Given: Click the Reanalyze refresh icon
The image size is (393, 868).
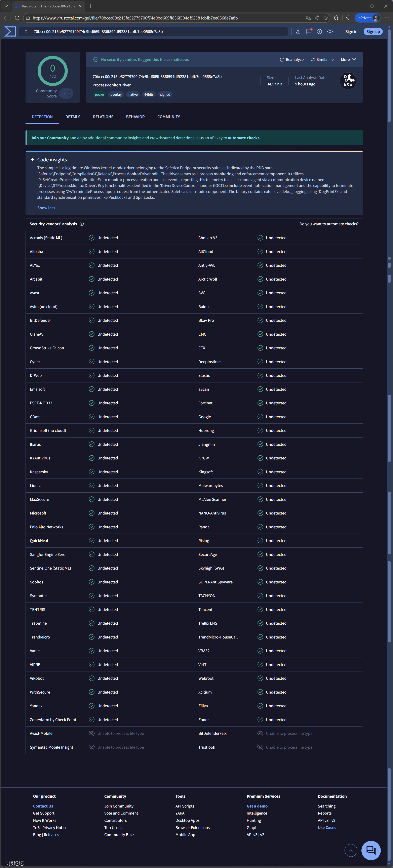Looking at the screenshot, I should point(282,60).
